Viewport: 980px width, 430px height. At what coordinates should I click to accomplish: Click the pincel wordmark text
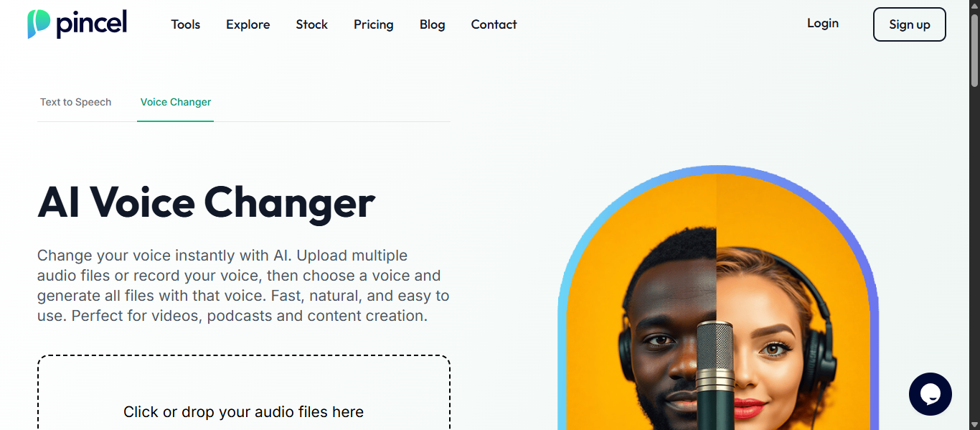coord(92,24)
